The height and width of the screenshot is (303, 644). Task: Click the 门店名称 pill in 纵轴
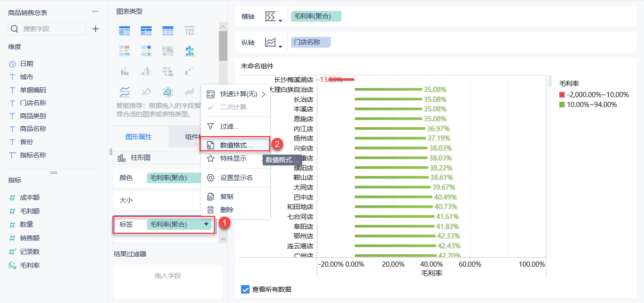pos(311,42)
